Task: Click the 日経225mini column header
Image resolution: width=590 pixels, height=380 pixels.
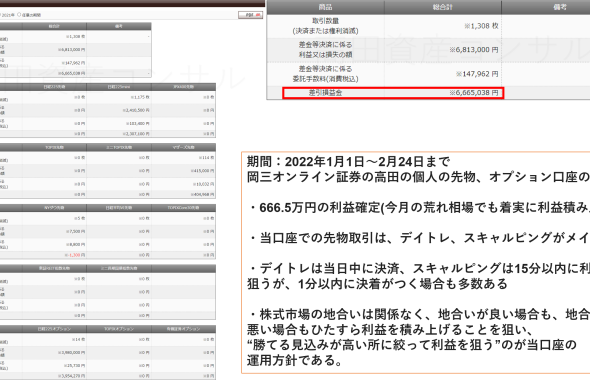Action: pos(119,87)
